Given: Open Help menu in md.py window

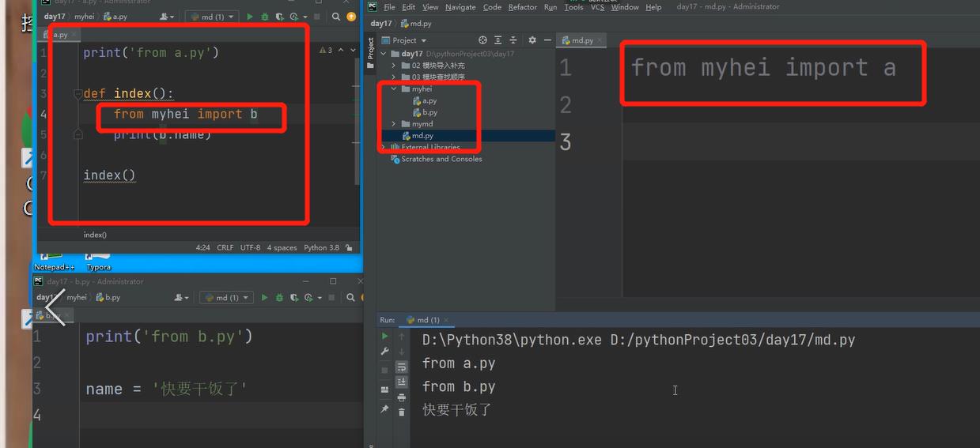Looking at the screenshot, I should click(653, 7).
